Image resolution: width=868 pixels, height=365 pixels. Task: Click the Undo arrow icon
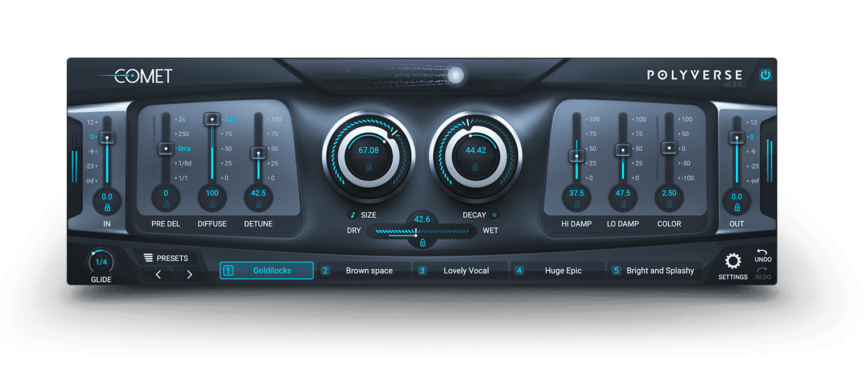(762, 253)
